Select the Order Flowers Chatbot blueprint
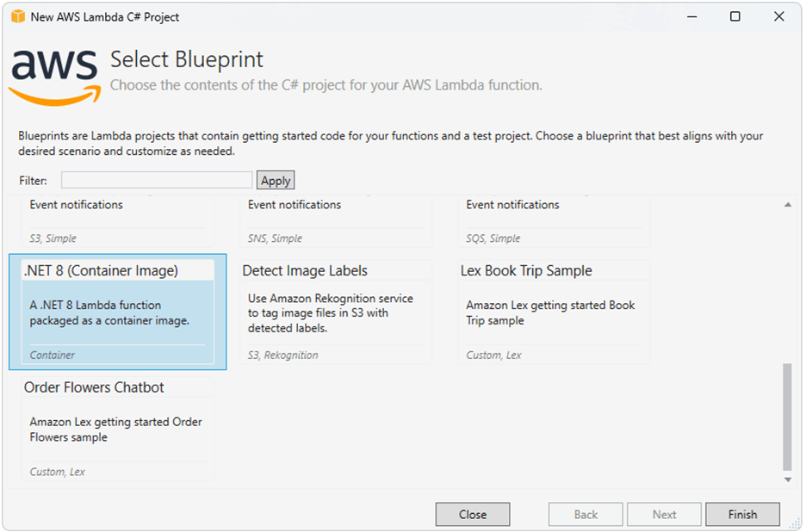Viewport: 806px width, 532px height. [118, 429]
